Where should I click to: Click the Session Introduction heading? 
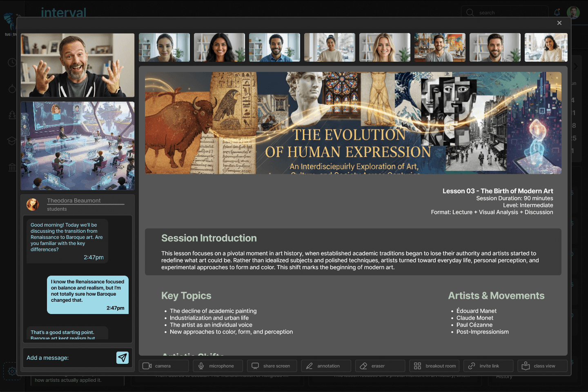coord(209,238)
